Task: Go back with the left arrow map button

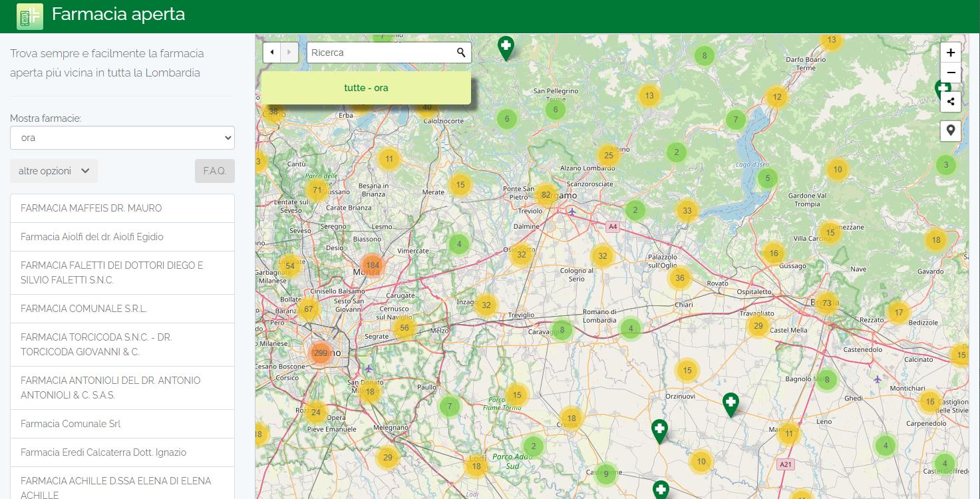Action: coord(272,53)
